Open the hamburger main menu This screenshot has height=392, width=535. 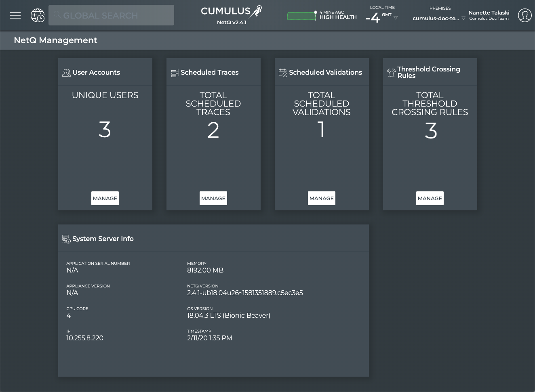pos(15,15)
